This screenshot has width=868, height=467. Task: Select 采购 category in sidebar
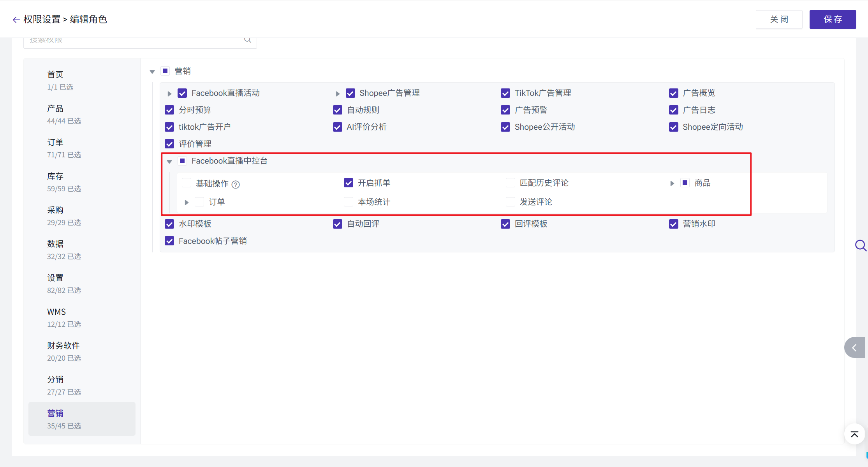(82, 216)
